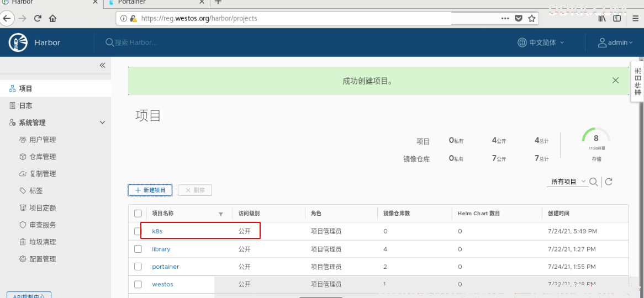The height and width of the screenshot is (298, 644).
Task: Click the lock warning icon in address bar
Action: [x=133, y=18]
